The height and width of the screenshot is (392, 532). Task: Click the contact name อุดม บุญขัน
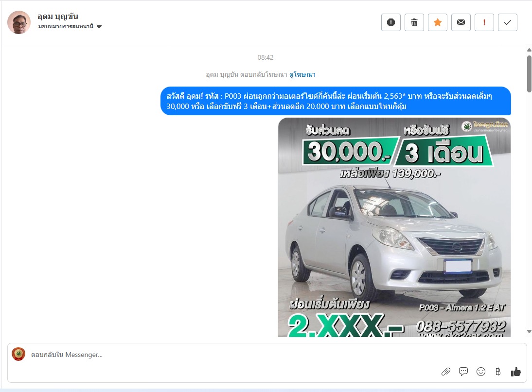pos(58,17)
